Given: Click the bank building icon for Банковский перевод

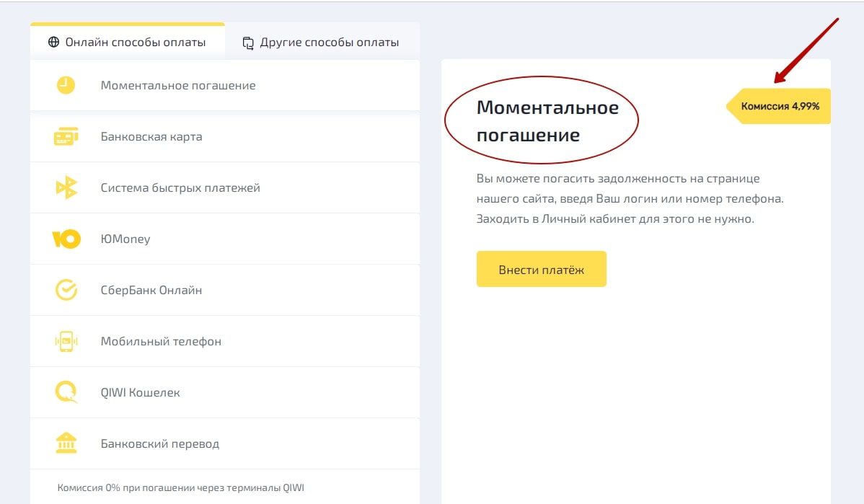Looking at the screenshot, I should pos(66,443).
